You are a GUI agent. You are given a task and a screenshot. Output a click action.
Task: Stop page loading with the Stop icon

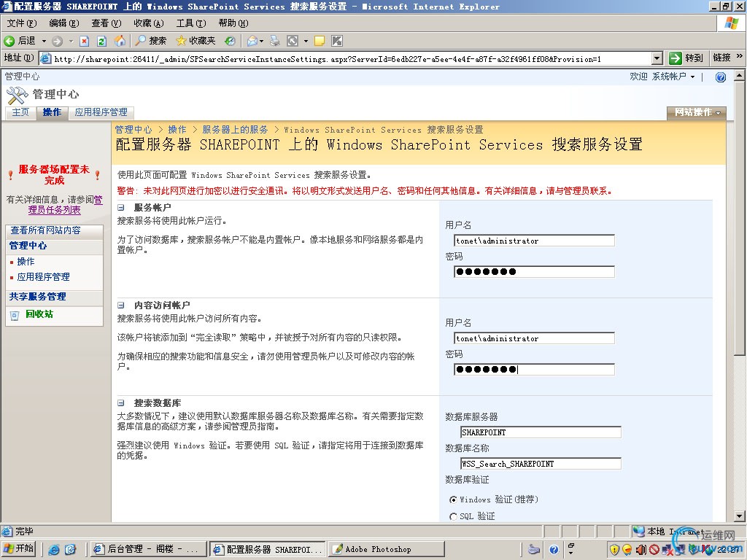click(x=85, y=41)
